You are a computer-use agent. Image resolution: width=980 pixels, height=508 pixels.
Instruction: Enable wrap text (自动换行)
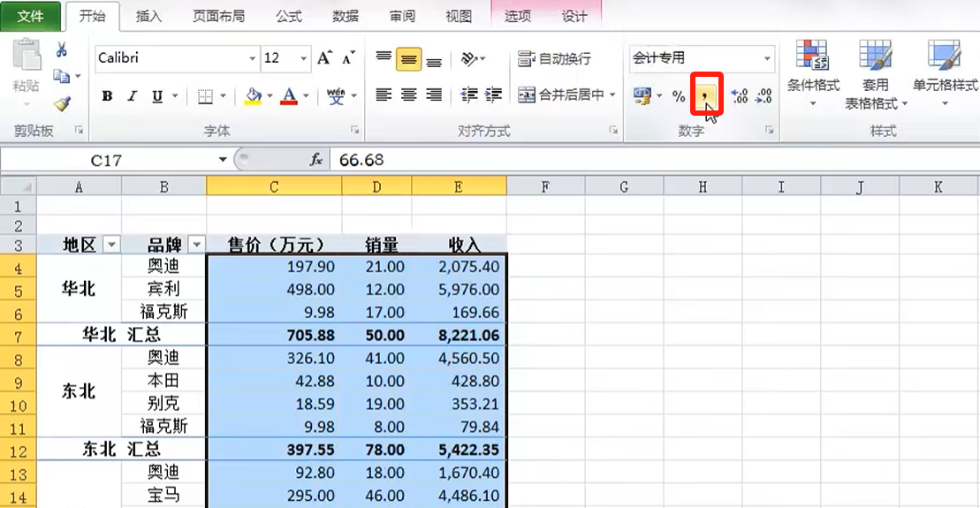point(554,58)
